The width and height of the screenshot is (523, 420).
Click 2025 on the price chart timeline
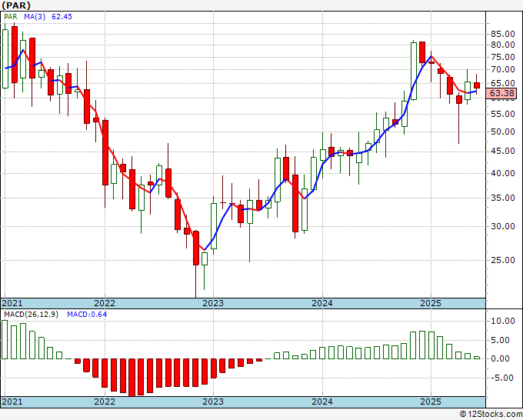(x=431, y=303)
